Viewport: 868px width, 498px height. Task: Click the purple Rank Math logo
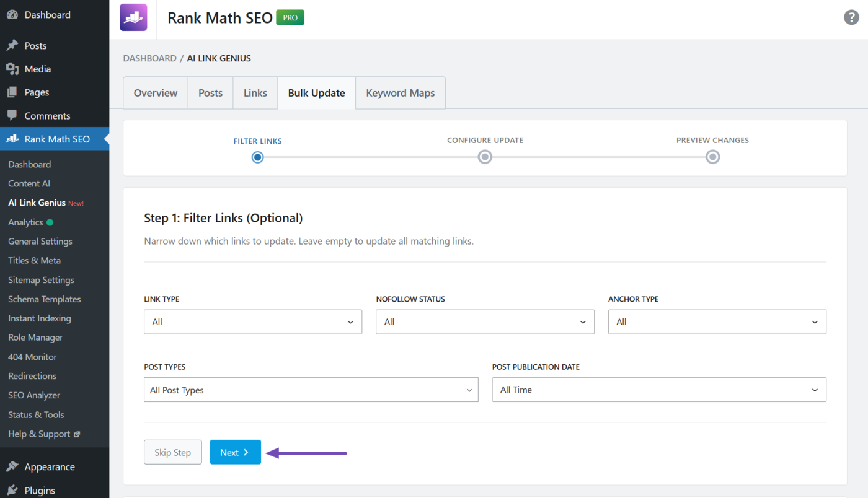coord(133,17)
